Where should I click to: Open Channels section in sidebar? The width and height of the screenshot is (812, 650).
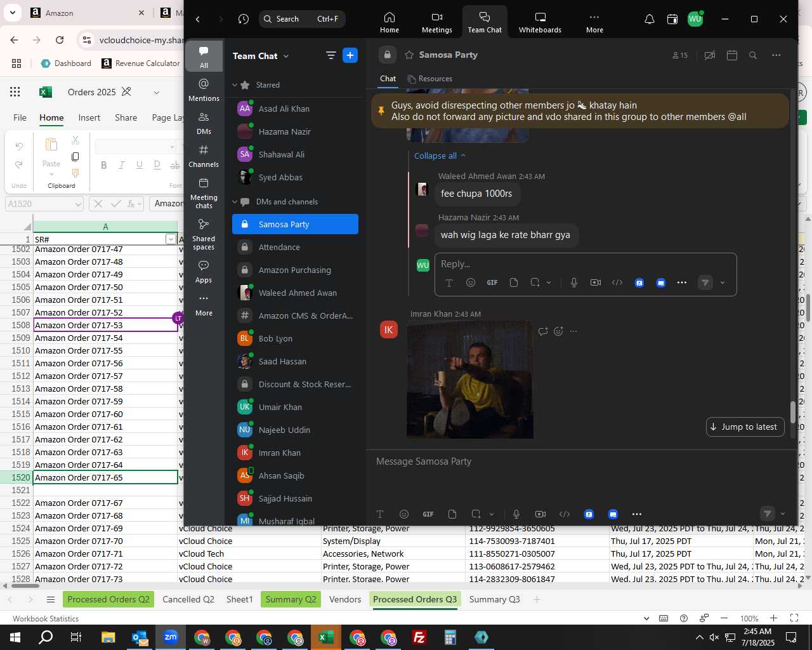coord(204,156)
